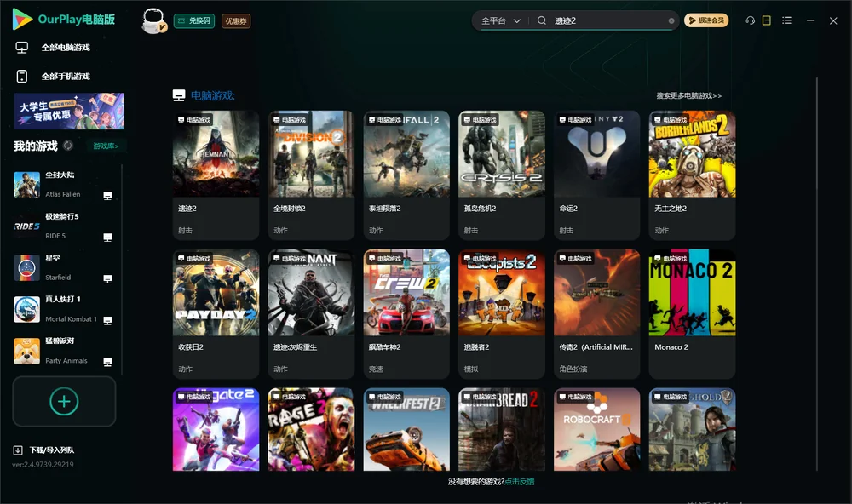This screenshot has width=852, height=504.
Task: Click the my games list scrollbar
Action: [x=122, y=270]
